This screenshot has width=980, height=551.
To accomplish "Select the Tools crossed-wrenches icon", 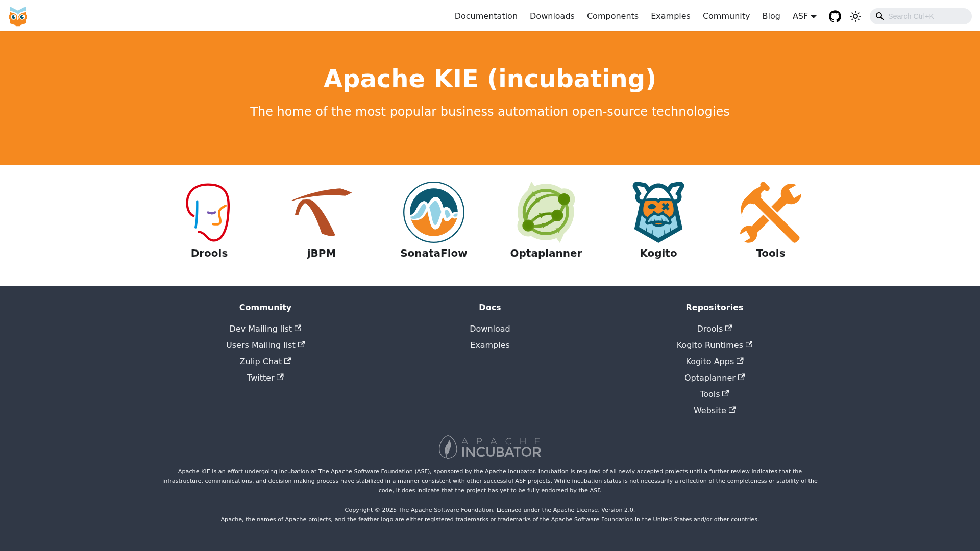I will (x=770, y=212).
